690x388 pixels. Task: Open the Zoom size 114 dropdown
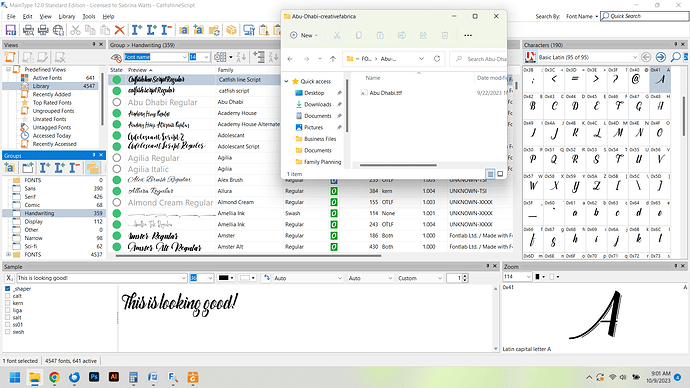pos(518,277)
